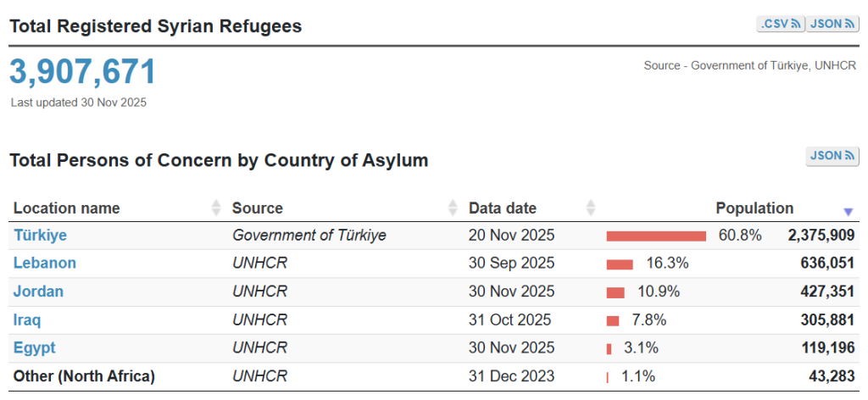The height and width of the screenshot is (400, 868).
Task: Select the Other (North Africa) row label
Action: (x=84, y=376)
